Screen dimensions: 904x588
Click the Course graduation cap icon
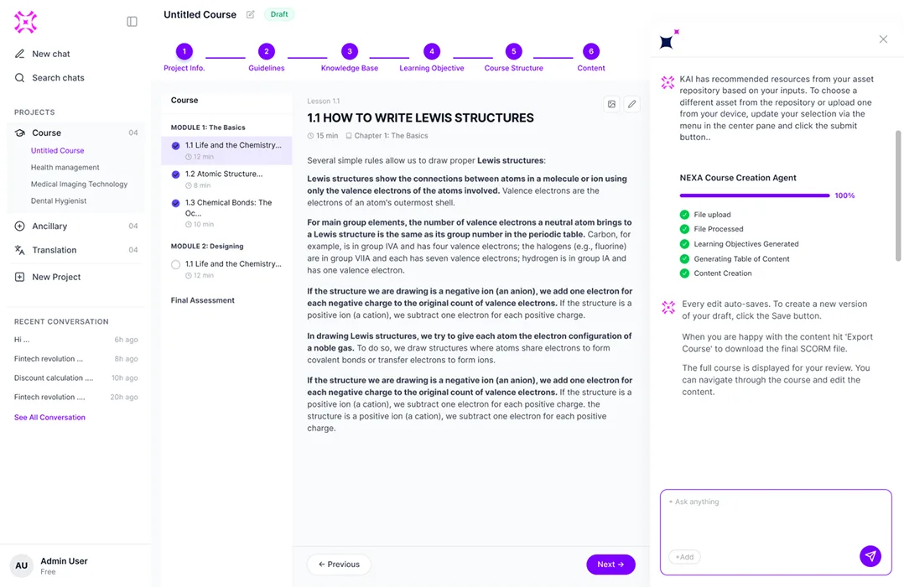[19, 133]
